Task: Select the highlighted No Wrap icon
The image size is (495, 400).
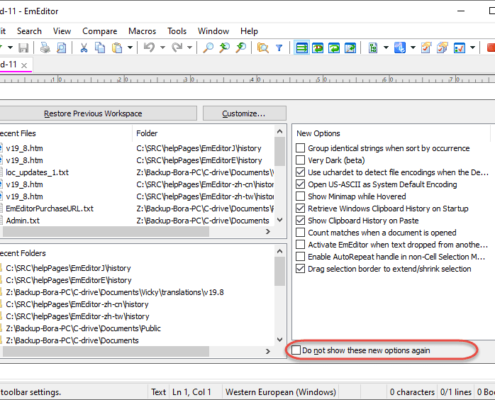Action: (302, 48)
